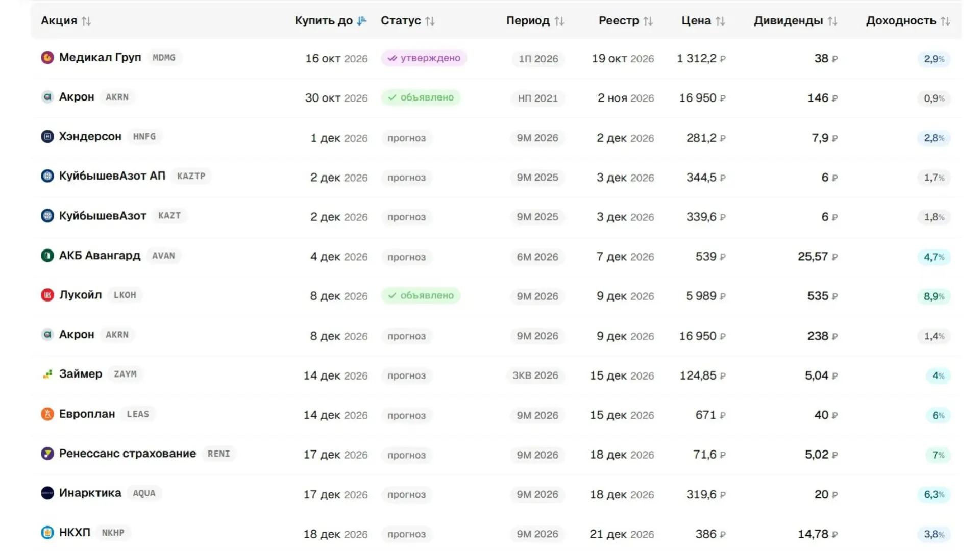Click the 25,57 ₽ dividend value

[x=818, y=257]
